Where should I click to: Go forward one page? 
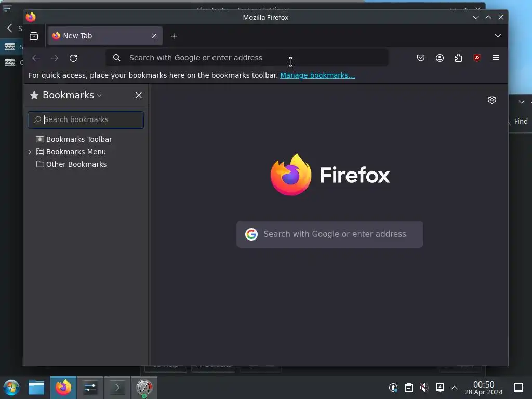pyautogui.click(x=55, y=58)
